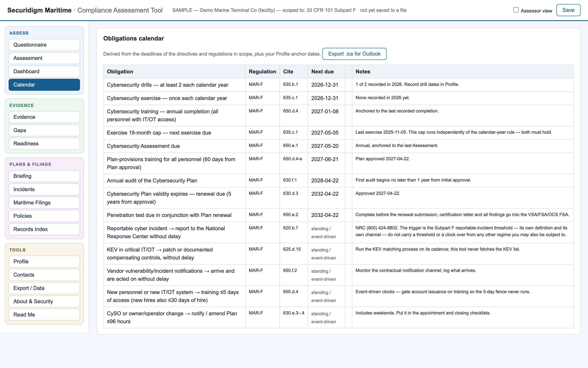Click the Plan-provisions training obligation
588x368 pixels.
[171, 163]
